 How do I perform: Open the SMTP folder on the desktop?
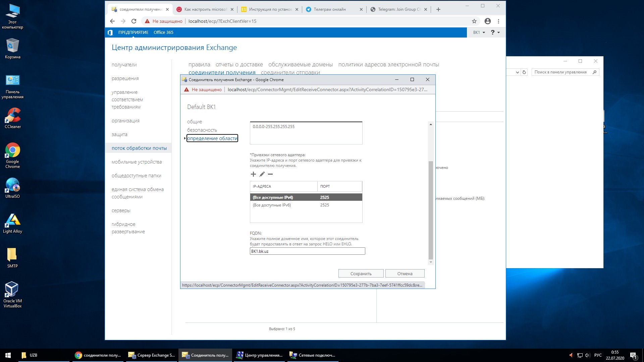[12, 258]
